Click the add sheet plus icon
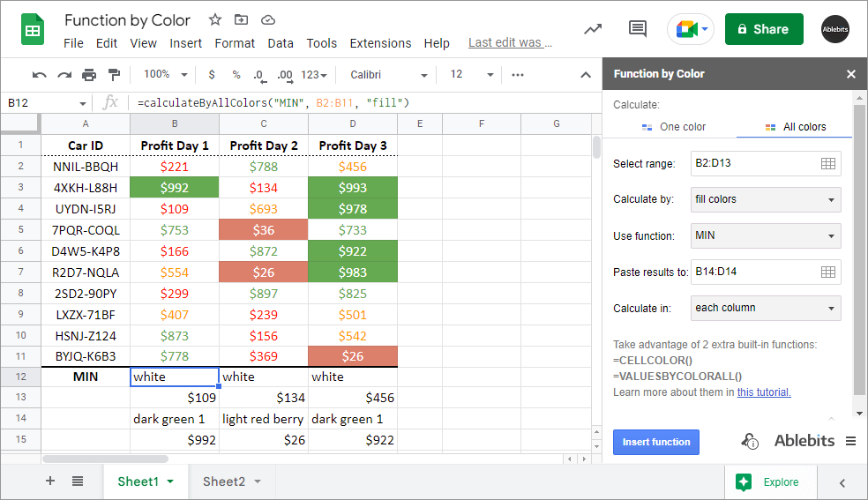868x500 pixels. click(x=50, y=481)
